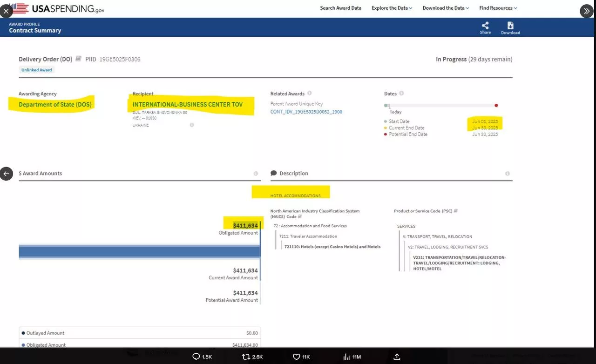Click info icon next to Related Awards
This screenshot has height=364, width=596.
[310, 94]
